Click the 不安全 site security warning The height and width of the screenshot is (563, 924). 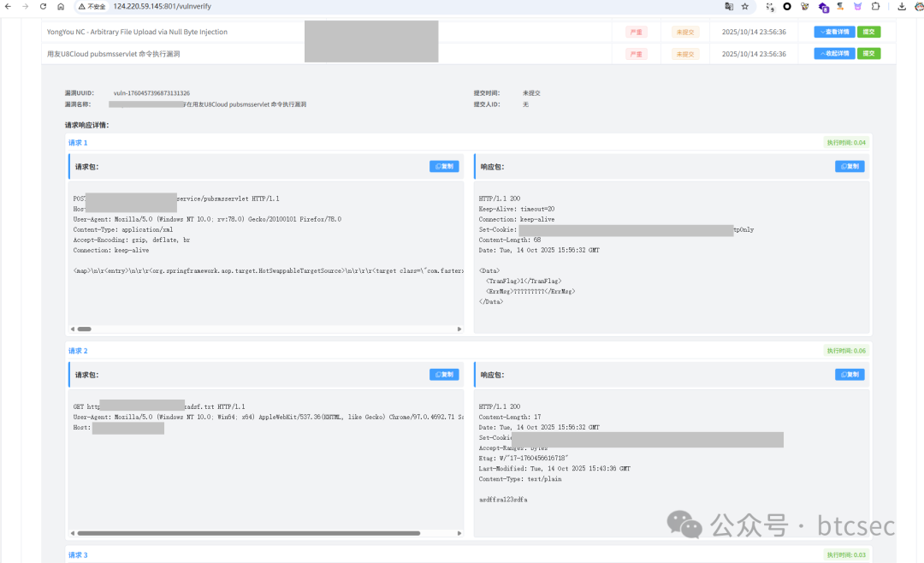[92, 6]
